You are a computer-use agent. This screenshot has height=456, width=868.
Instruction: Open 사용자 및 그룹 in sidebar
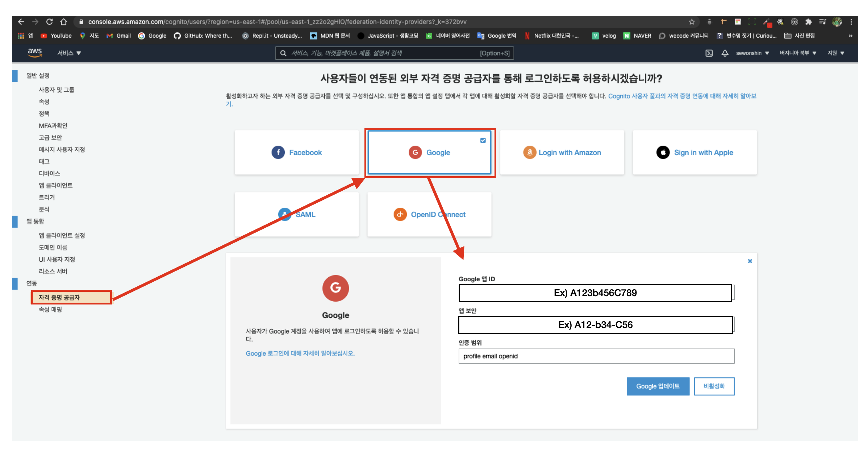pos(57,90)
